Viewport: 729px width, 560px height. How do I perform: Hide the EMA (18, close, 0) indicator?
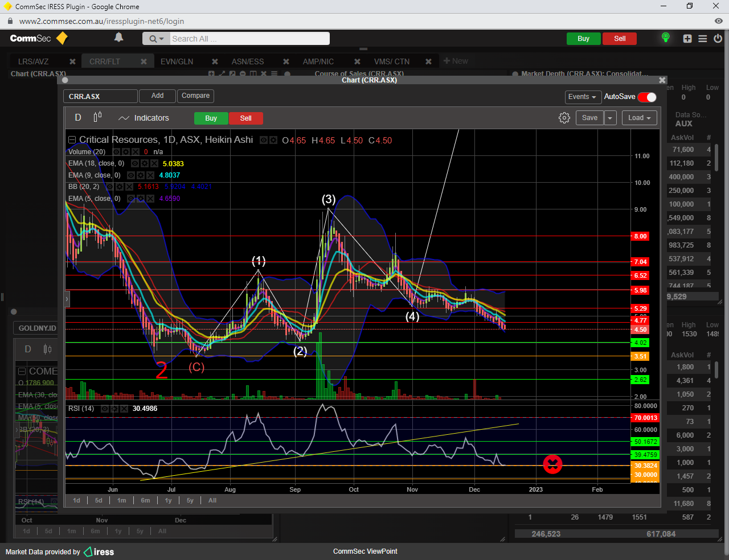pyautogui.click(x=135, y=164)
